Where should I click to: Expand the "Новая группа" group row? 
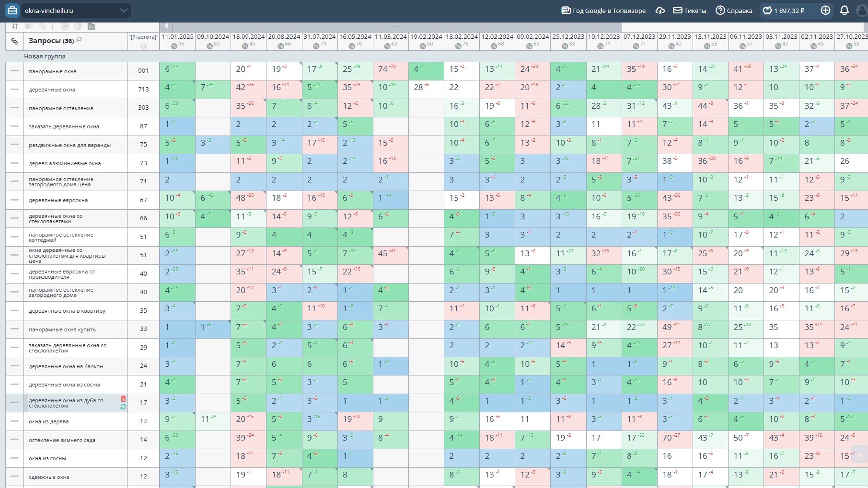point(45,57)
